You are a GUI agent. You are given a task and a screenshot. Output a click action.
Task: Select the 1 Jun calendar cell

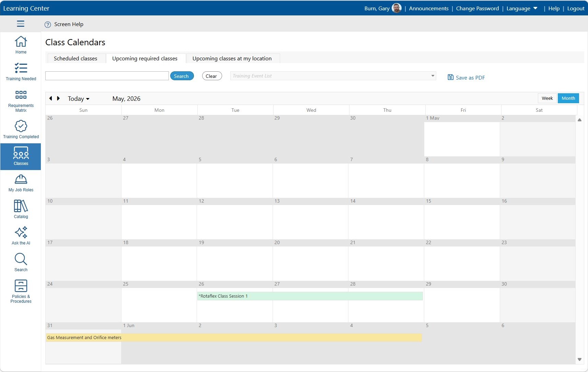[159, 343]
